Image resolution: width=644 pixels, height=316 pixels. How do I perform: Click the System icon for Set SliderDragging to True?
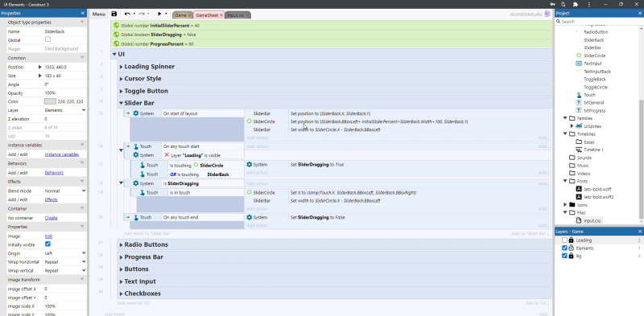tap(249, 165)
